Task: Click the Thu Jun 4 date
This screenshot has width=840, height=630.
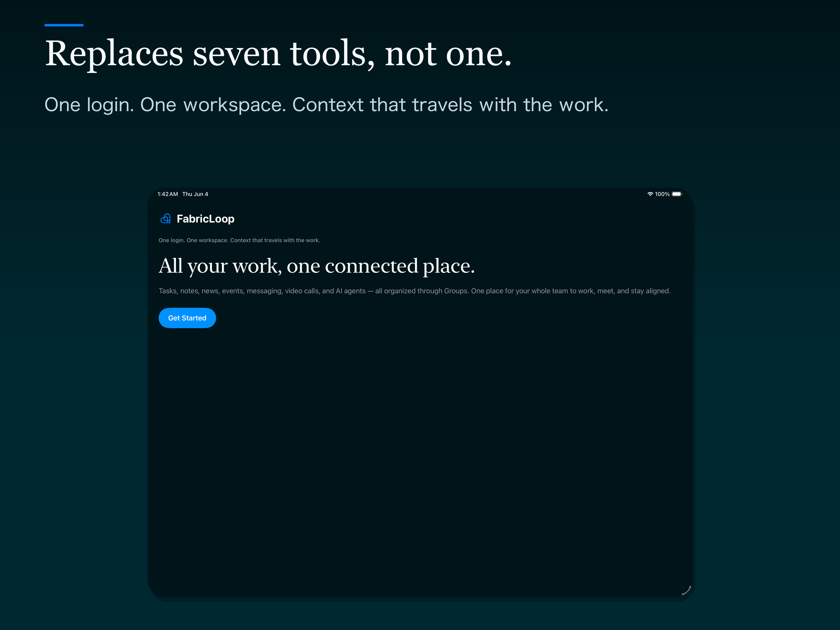Action: point(195,194)
